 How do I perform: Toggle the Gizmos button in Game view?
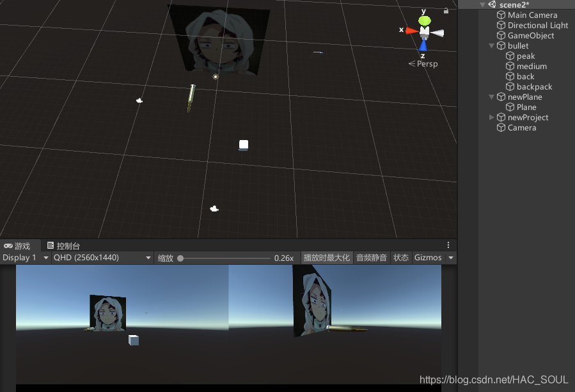(428, 258)
